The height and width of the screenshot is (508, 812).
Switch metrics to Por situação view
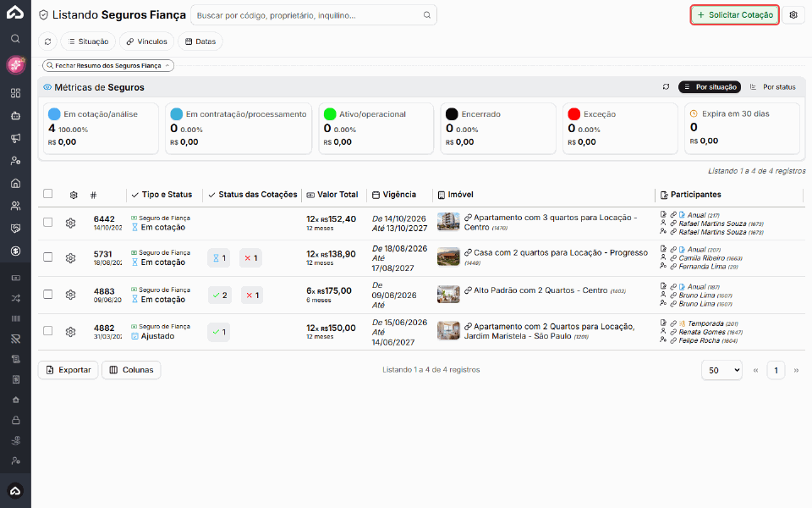710,87
